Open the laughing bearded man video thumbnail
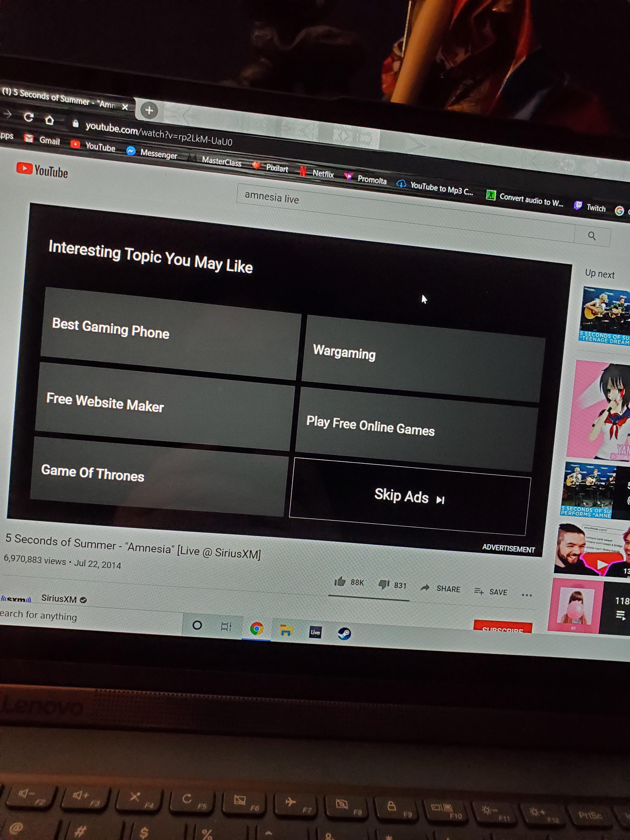 click(592, 549)
